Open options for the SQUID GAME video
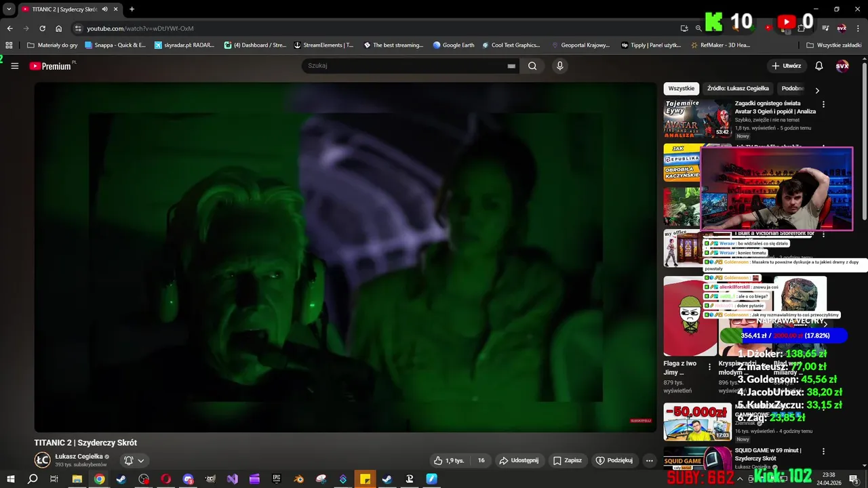The height and width of the screenshot is (488, 868). click(823, 451)
